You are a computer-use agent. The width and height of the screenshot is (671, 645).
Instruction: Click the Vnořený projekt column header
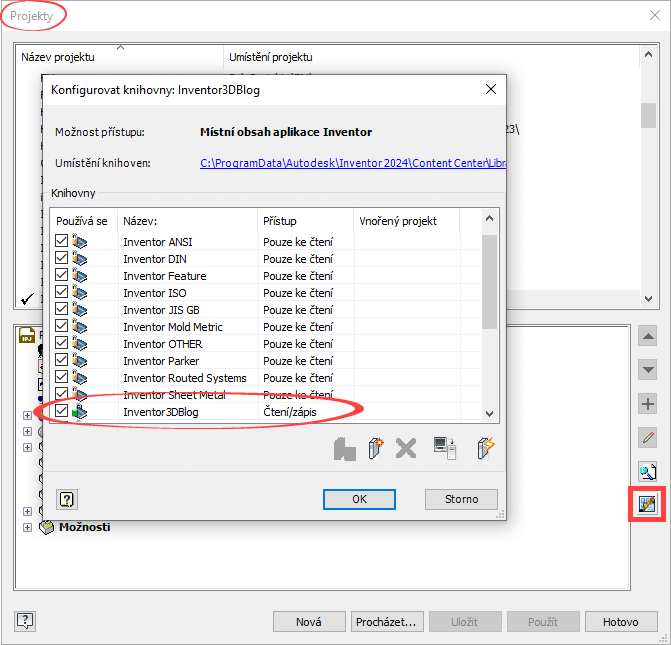(407, 221)
